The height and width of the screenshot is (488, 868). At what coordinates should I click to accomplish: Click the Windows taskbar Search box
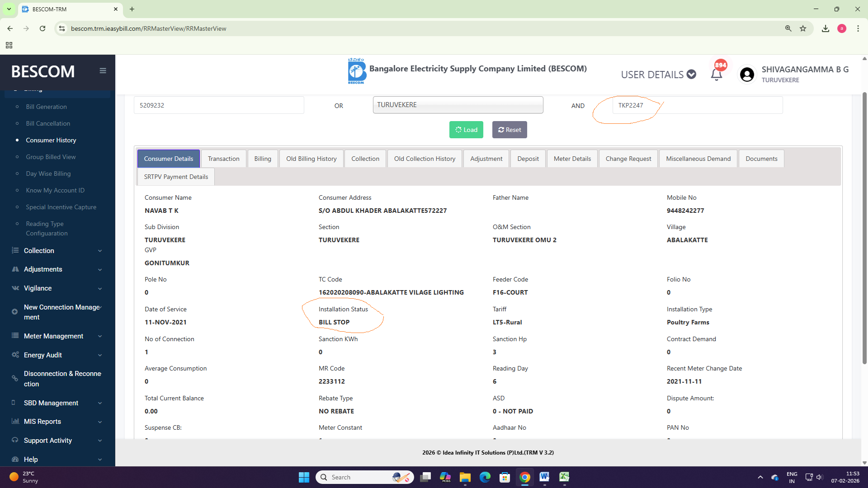click(x=364, y=477)
